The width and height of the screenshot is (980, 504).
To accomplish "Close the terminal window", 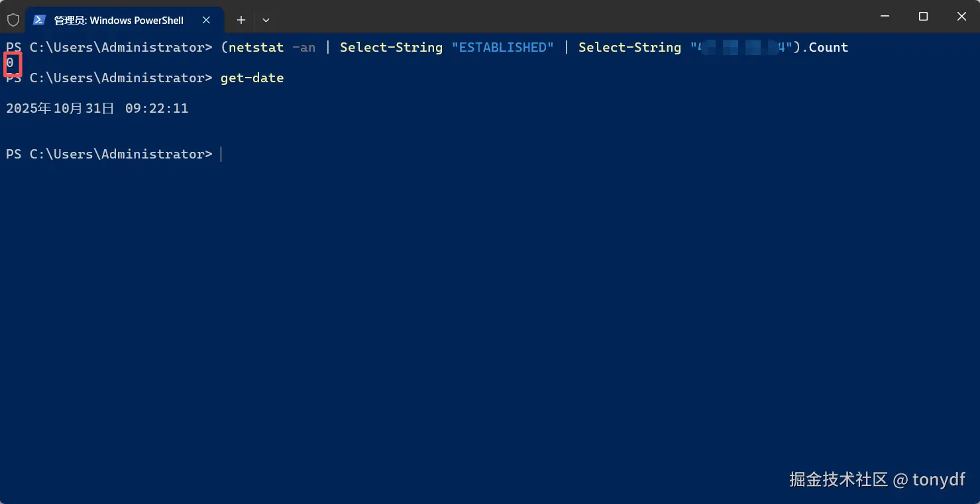I will (961, 17).
